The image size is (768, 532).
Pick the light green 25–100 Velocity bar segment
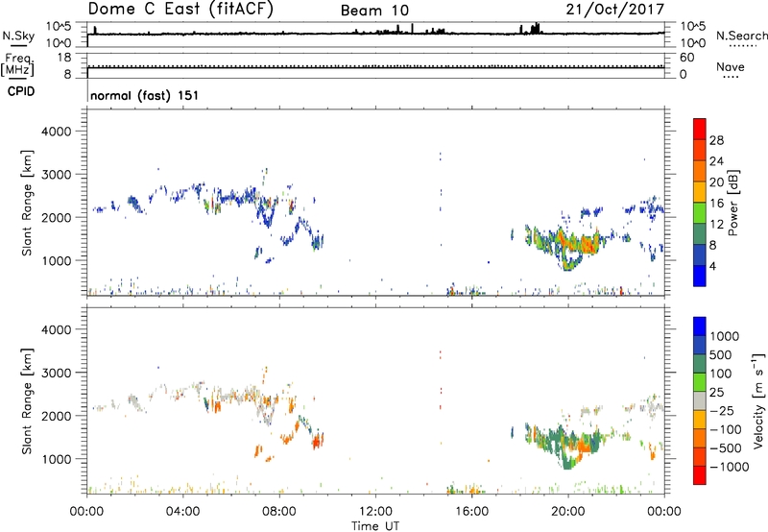pyautogui.click(x=700, y=382)
